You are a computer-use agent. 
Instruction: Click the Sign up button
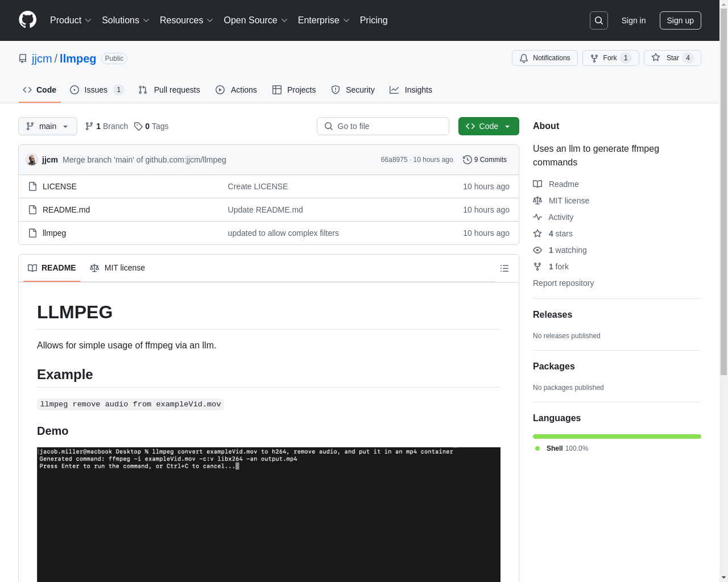pyautogui.click(x=680, y=20)
